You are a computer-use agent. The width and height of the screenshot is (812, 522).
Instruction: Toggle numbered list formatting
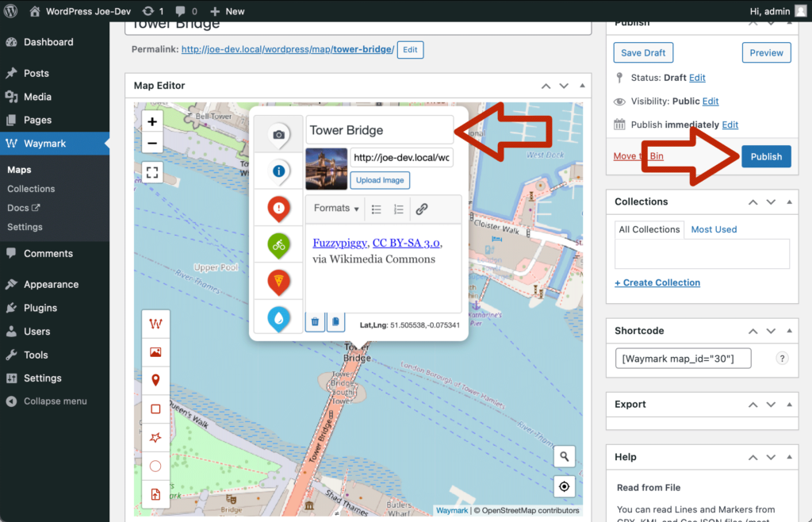coord(399,209)
